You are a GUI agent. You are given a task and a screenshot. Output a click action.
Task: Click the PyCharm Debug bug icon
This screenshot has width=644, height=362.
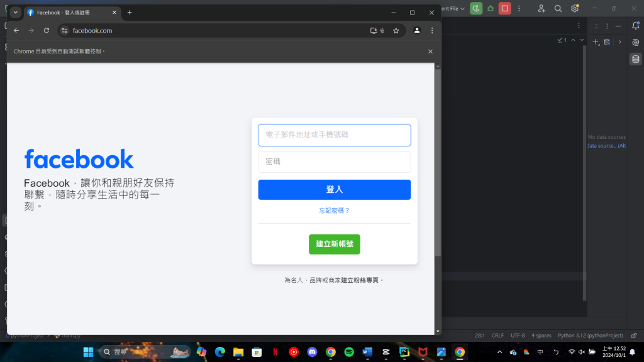point(491,8)
